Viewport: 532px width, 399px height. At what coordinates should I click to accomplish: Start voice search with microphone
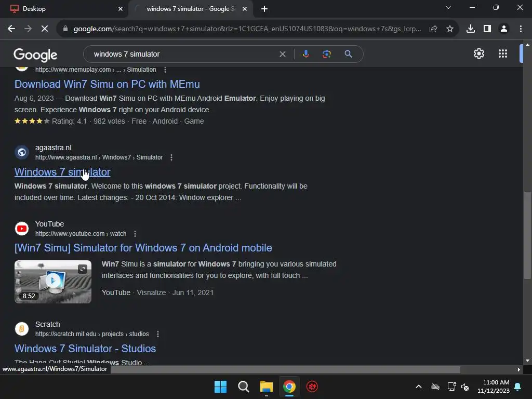[x=305, y=54]
